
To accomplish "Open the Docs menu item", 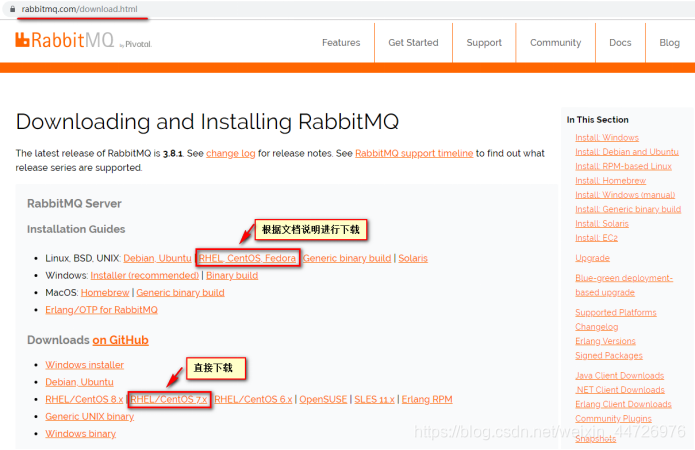I will pyautogui.click(x=620, y=43).
